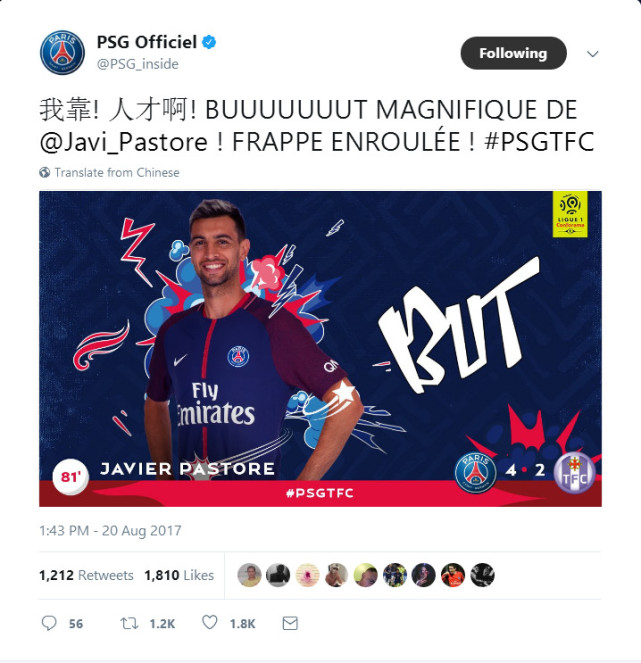Click the PSG Officiel profile avatar
Image resolution: width=641 pixels, height=663 pixels.
coord(62,52)
